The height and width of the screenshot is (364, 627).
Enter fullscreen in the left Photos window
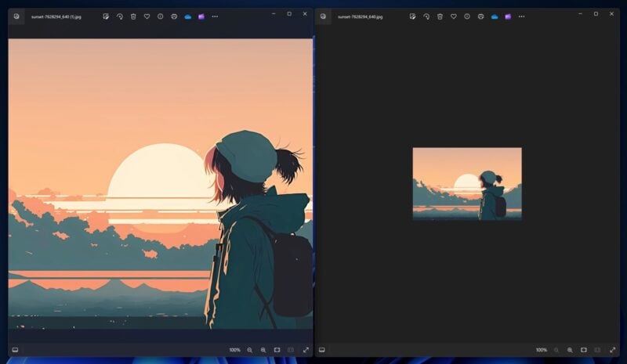click(306, 350)
